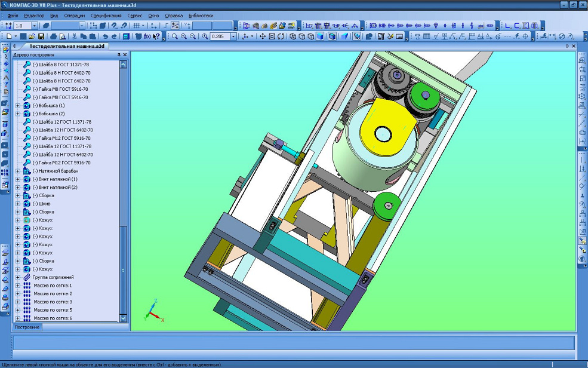Toggle pin on the Дерево построения panel
This screenshot has width=588, height=368.
tap(118, 55)
